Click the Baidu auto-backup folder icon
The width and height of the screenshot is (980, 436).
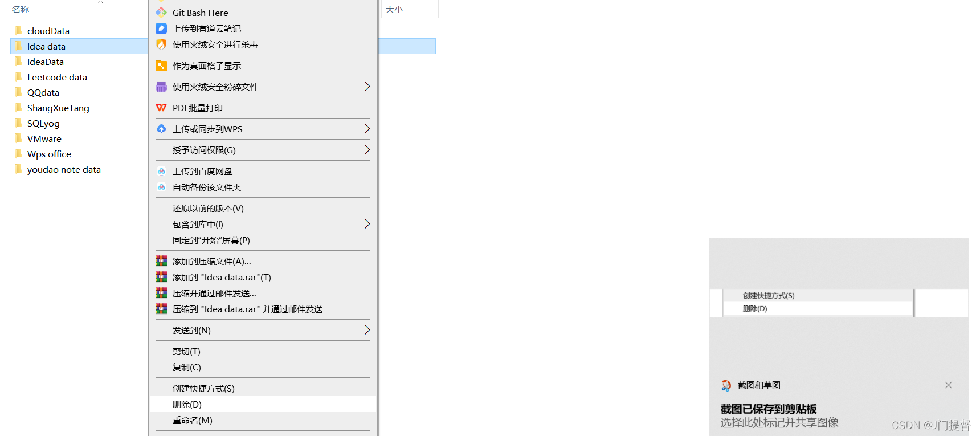click(x=161, y=187)
